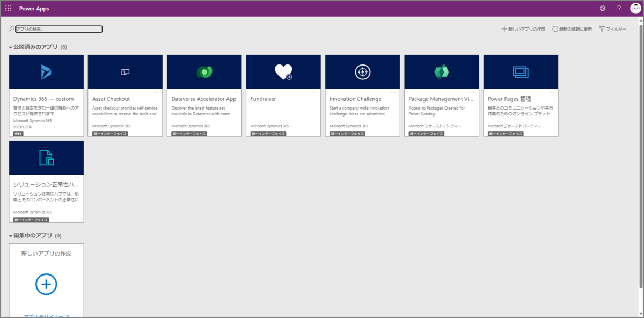The height and width of the screenshot is (318, 644).
Task: Click Asset Checkout description text
Action: pos(125,111)
